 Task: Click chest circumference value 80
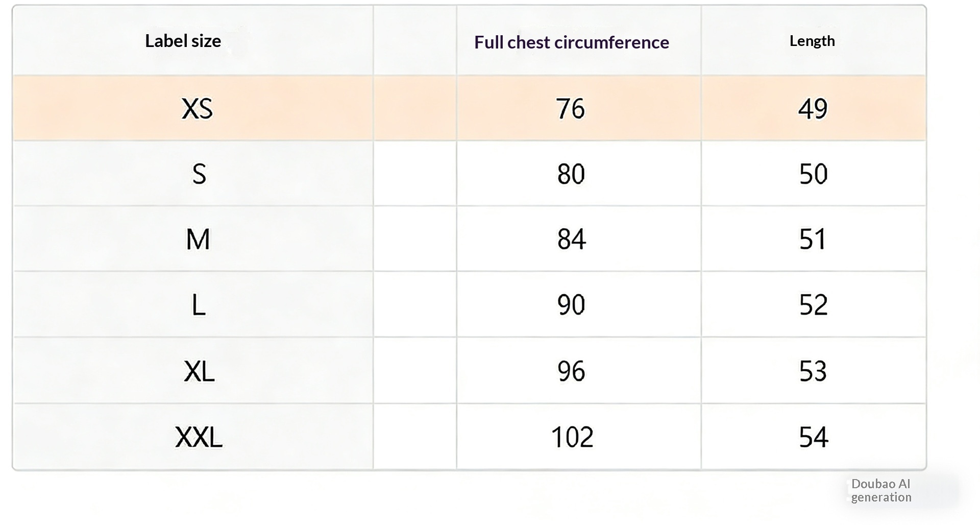point(571,174)
